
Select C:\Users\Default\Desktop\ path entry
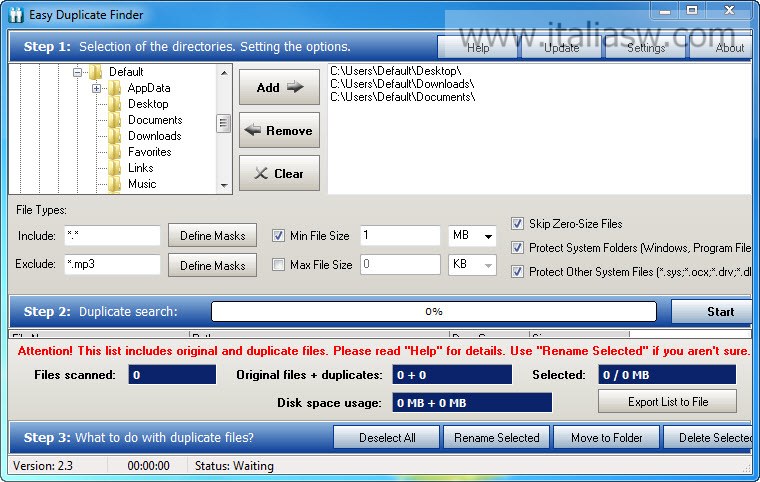pos(396,71)
